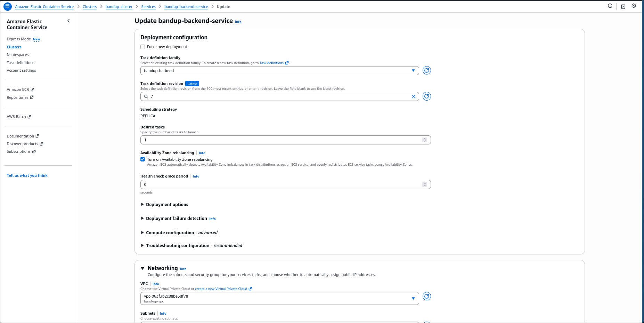Click the Info help icon in the top bar
This screenshot has height=323, width=644.
pos(610,6)
